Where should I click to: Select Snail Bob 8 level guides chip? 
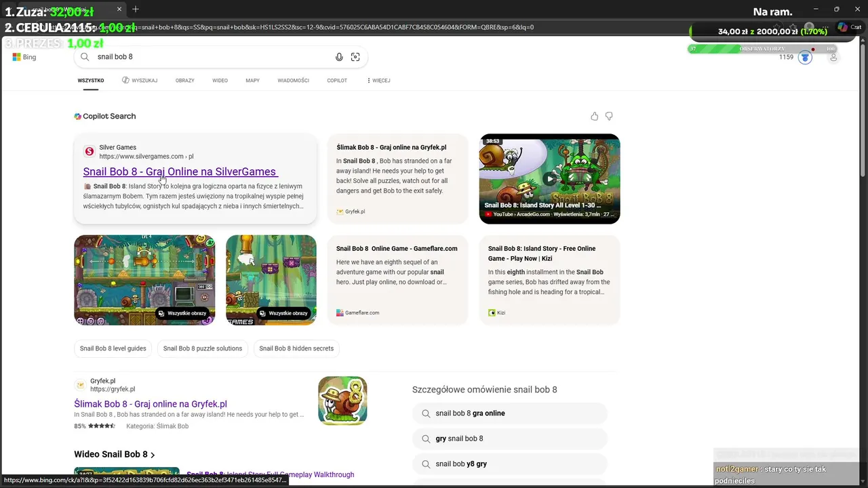coord(113,348)
